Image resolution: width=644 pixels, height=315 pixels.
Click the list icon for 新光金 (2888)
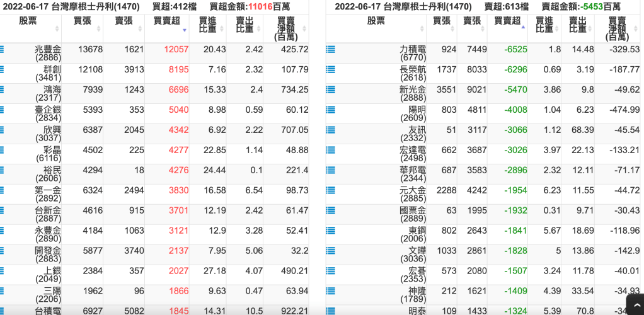(x=330, y=89)
